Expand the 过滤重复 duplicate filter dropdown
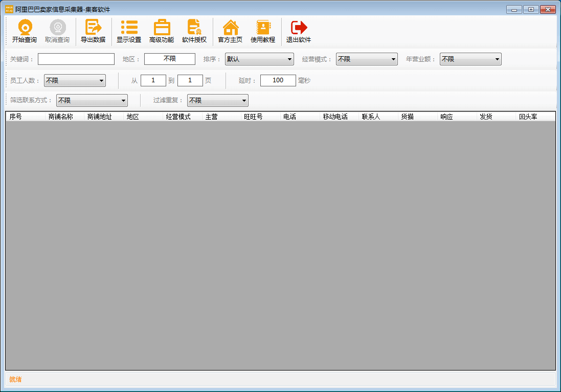Screen dimensions: 561x392 click(x=217, y=101)
